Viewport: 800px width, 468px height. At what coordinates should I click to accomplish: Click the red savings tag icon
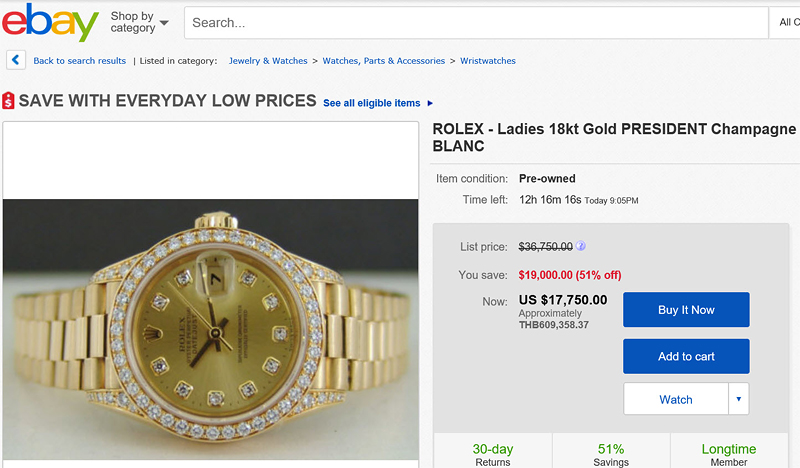coord(9,101)
